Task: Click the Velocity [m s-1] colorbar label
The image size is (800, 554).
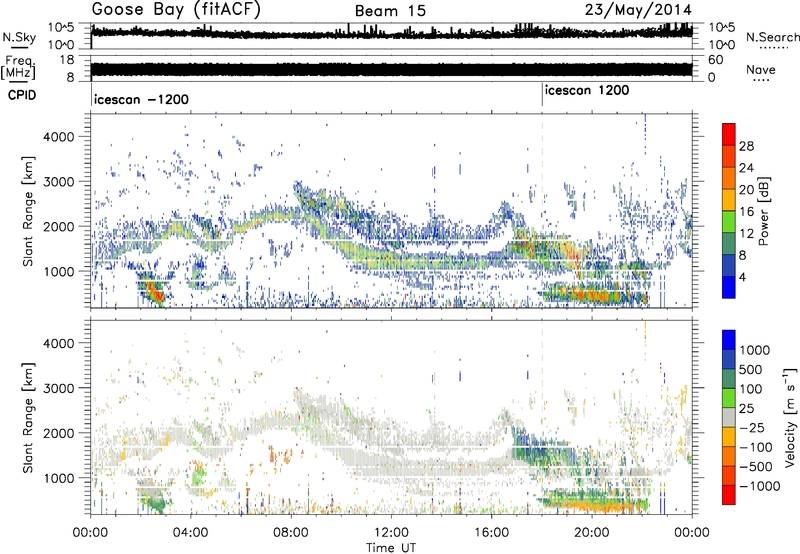Action: coord(790,417)
